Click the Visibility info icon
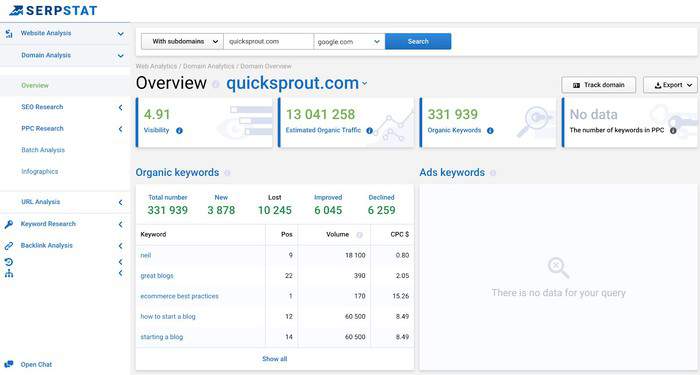The width and height of the screenshot is (700, 375). [x=179, y=131]
